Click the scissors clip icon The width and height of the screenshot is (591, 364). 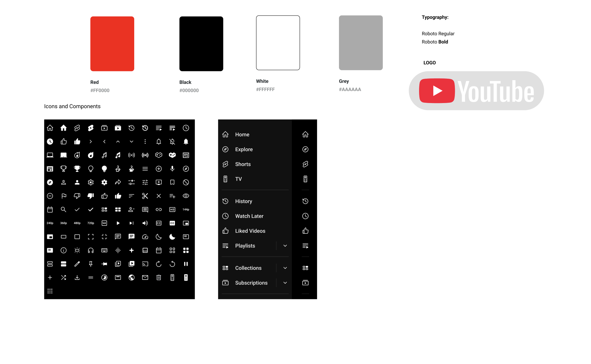(145, 196)
